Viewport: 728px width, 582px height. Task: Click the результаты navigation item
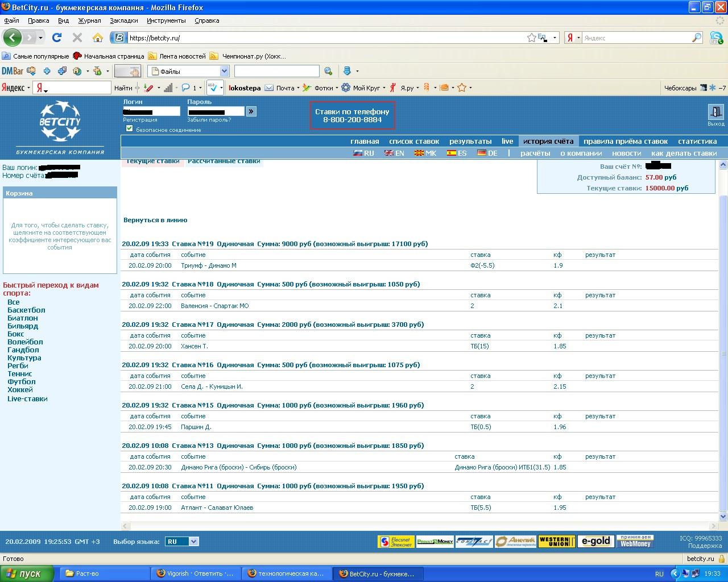pos(470,141)
